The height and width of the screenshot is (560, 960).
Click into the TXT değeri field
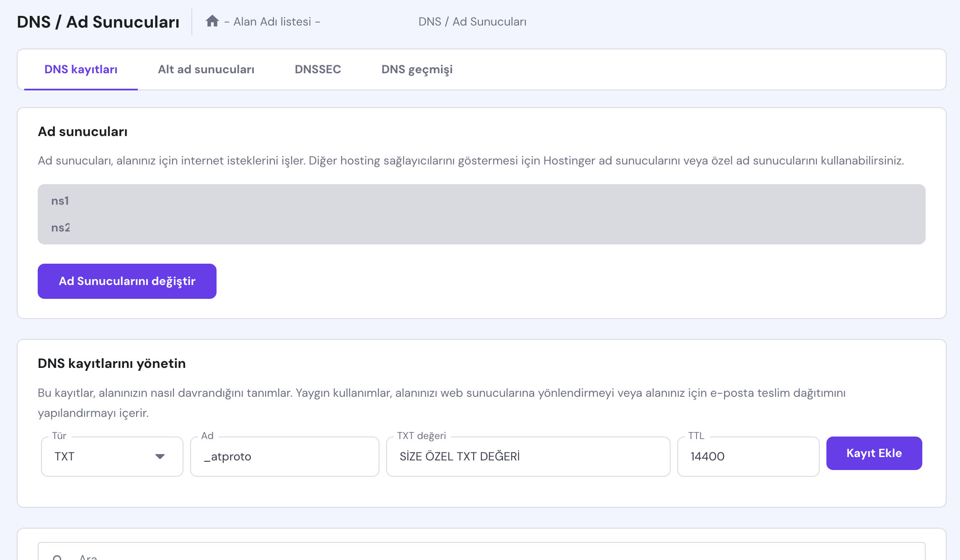pos(528,456)
